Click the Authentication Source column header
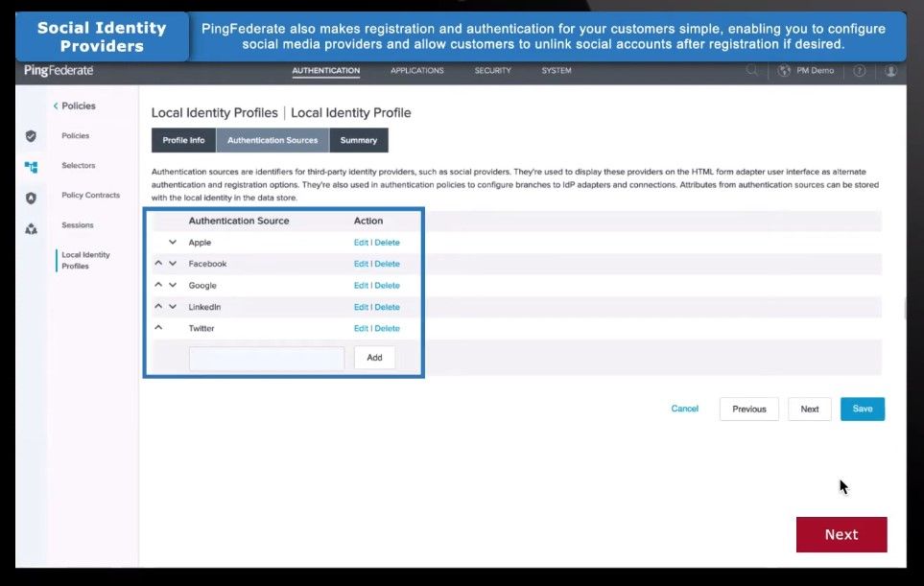Image resolution: width=924 pixels, height=586 pixels. click(239, 221)
